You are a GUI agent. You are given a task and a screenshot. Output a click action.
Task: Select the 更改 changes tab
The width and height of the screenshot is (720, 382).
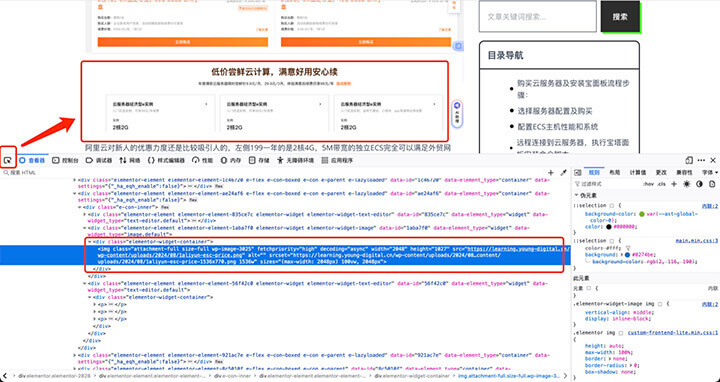pyautogui.click(x=661, y=173)
